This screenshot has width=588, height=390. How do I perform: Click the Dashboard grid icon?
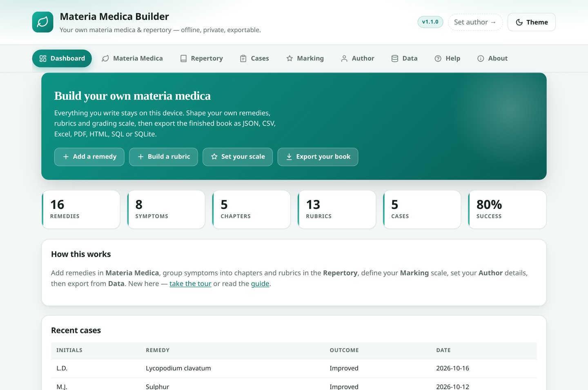[x=43, y=58]
